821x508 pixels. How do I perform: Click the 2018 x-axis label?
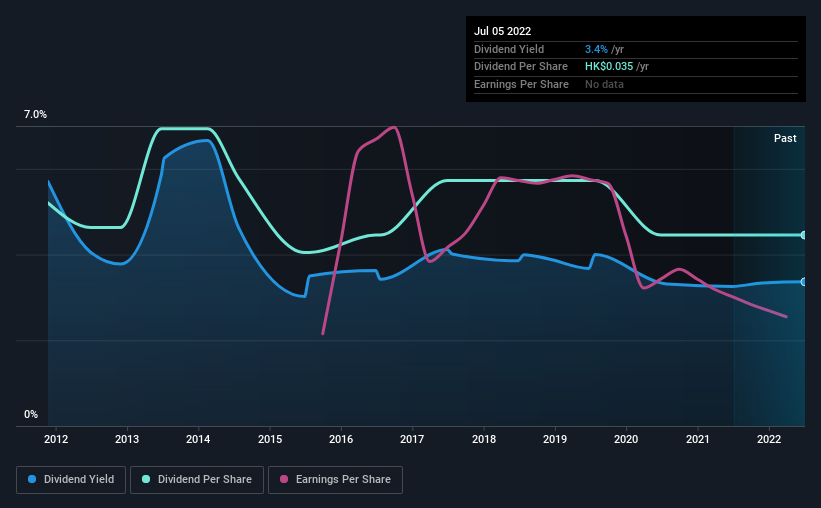tap(484, 439)
